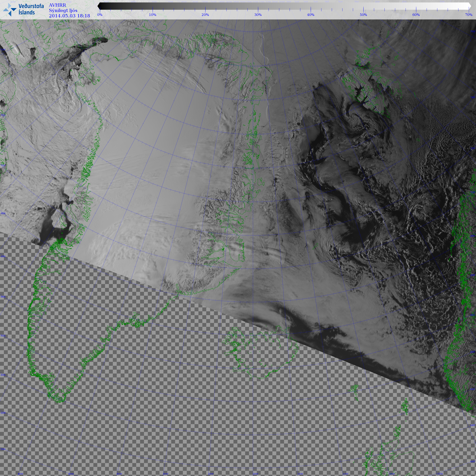Click the 60% tick label on the scale
Image resolution: width=476 pixels, height=476 pixels.
point(416,15)
